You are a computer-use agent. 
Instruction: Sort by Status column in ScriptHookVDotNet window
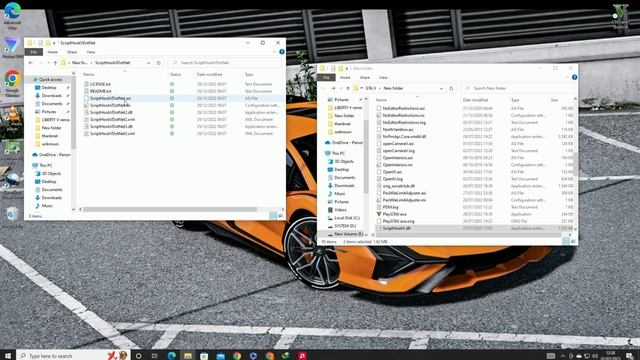[176, 74]
